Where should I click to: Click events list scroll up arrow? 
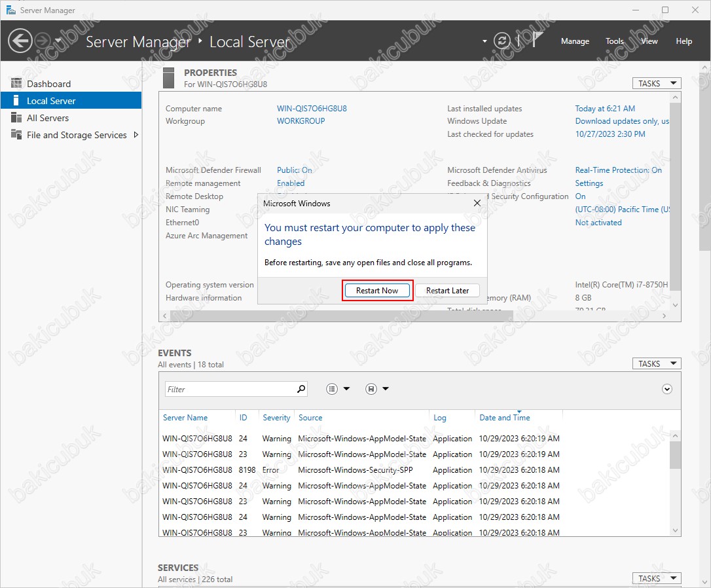pos(675,435)
